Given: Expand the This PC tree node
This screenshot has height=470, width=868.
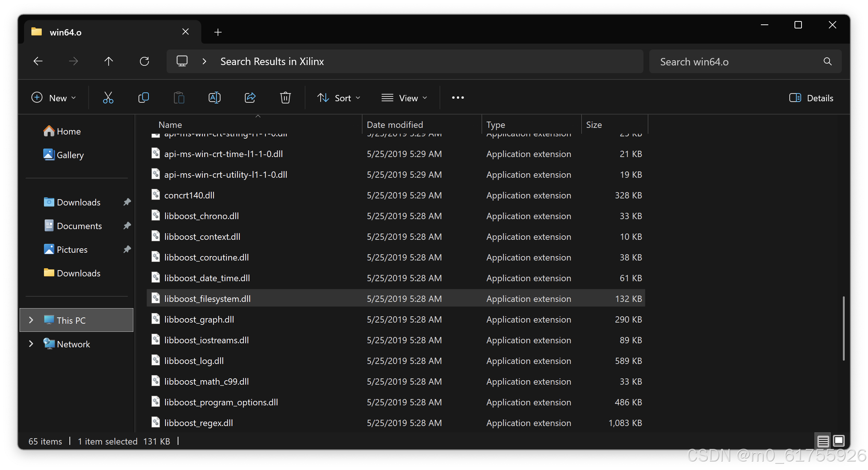Looking at the screenshot, I should pyautogui.click(x=31, y=320).
